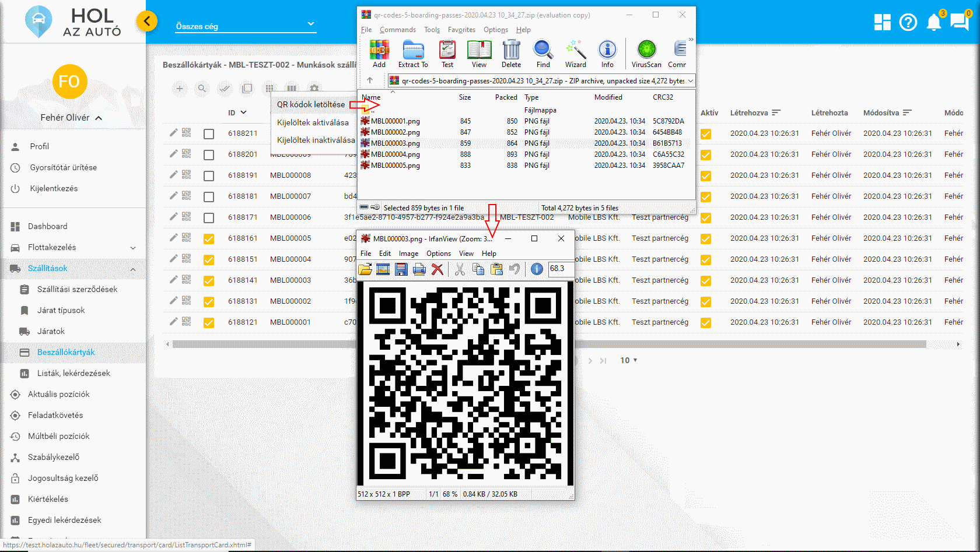Open the rows-per-page dropdown showing 10
Viewport: 980px width, 552px height.
point(628,360)
